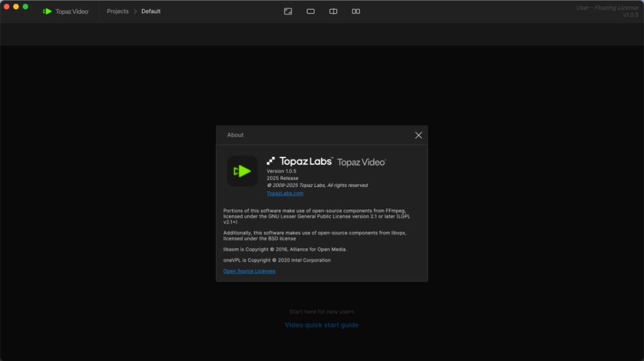The image size is (644, 361).
Task: Switch to the single view layout icon
Action: click(311, 11)
